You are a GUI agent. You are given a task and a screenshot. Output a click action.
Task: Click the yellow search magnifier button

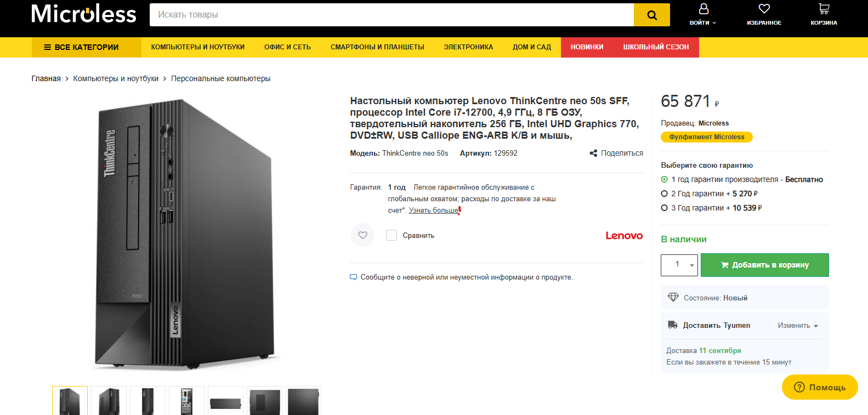point(651,15)
